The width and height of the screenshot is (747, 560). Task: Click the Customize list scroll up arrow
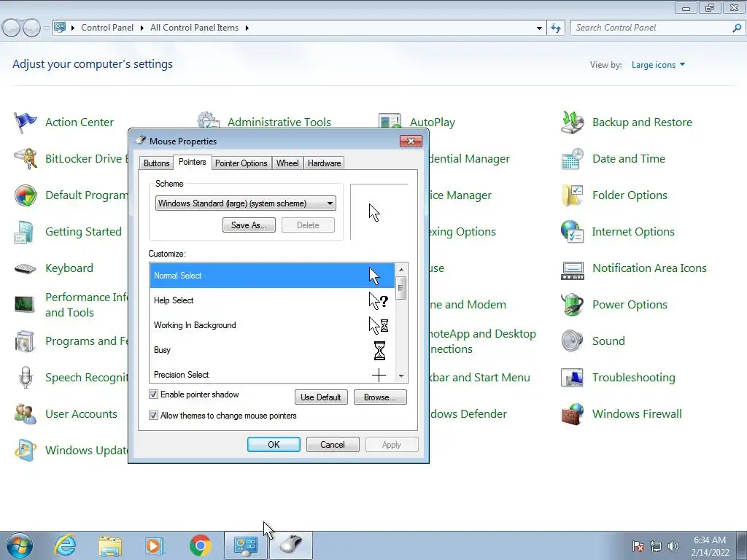401,270
